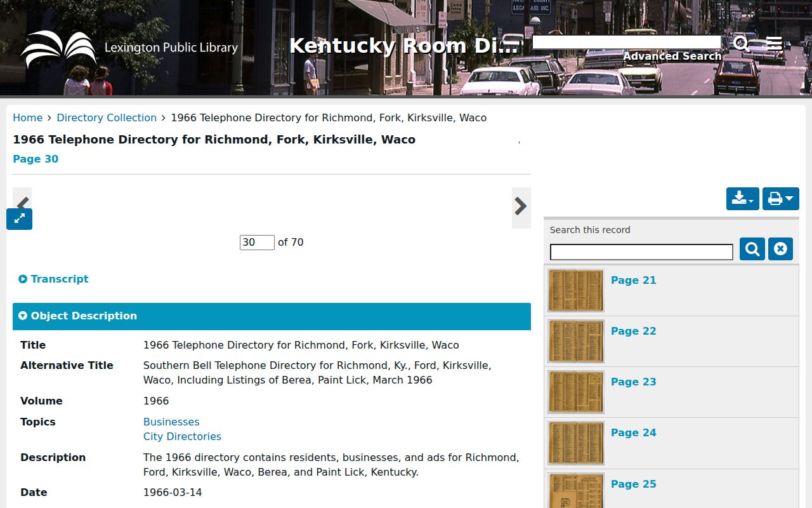This screenshot has height=508, width=812.
Task: Open the Directory Collection breadcrumb
Action: [x=107, y=117]
